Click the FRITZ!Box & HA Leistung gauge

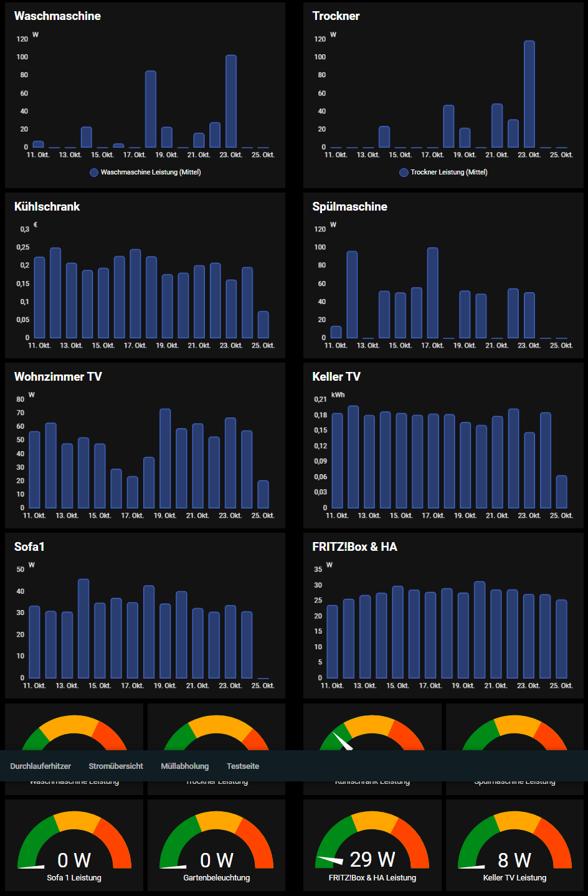(x=372, y=844)
